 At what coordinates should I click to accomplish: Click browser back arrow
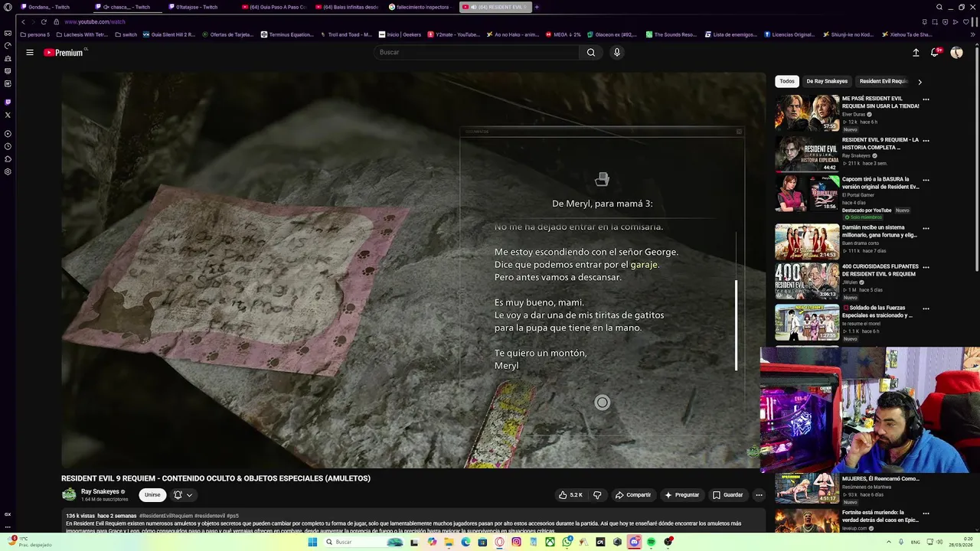click(23, 21)
